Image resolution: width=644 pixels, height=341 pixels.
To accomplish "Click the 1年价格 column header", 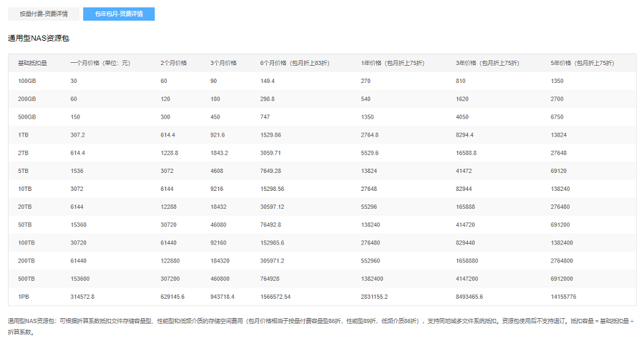I will [392, 63].
